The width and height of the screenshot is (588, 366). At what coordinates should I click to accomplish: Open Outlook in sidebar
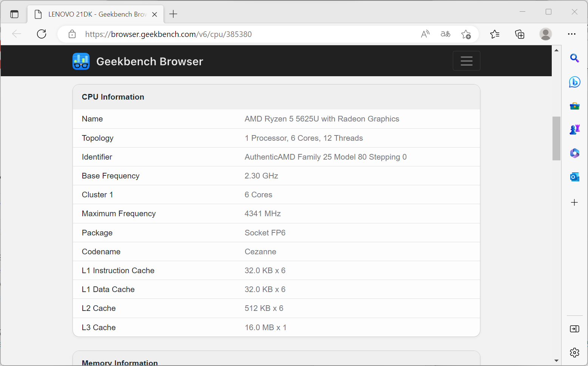coord(574,177)
